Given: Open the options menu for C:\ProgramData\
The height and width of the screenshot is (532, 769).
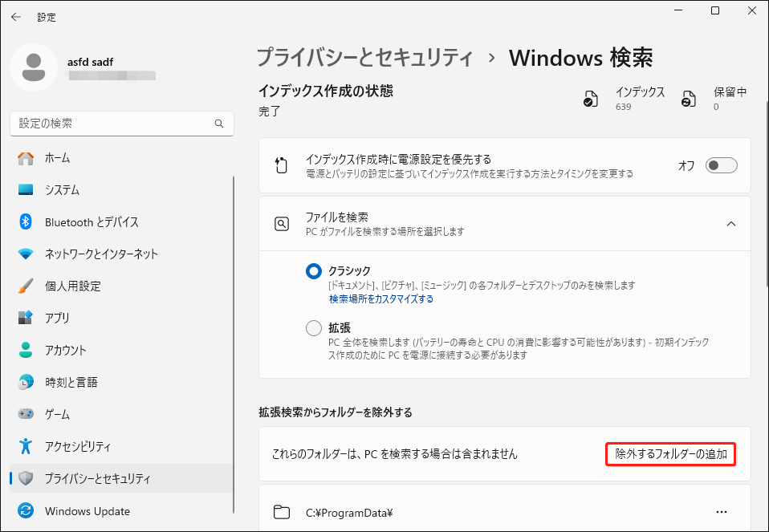Looking at the screenshot, I should [720, 511].
